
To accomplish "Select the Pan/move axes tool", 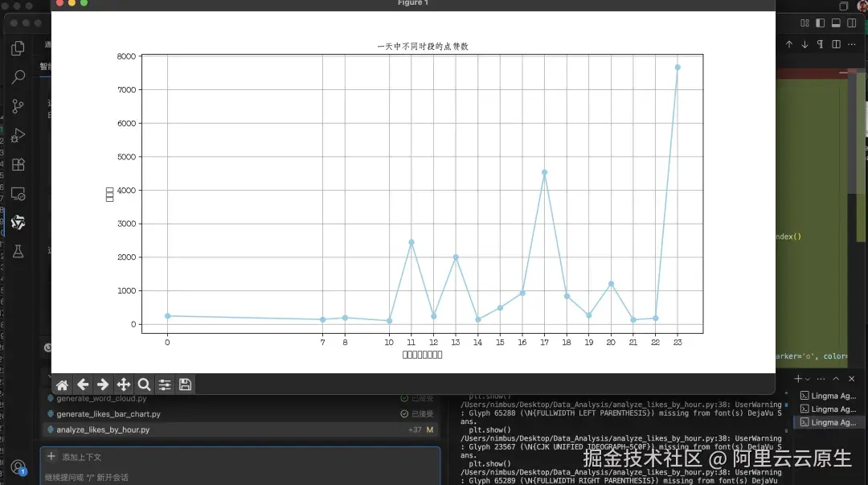I will click(124, 384).
